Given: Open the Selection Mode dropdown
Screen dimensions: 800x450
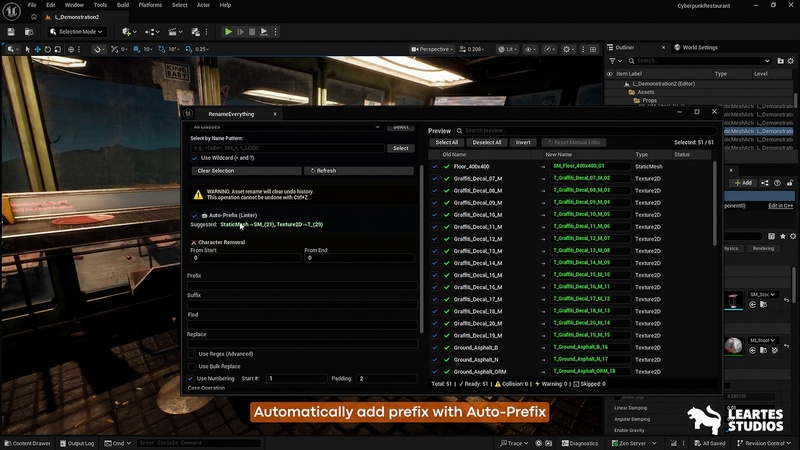Looking at the screenshot, I should click(76, 32).
